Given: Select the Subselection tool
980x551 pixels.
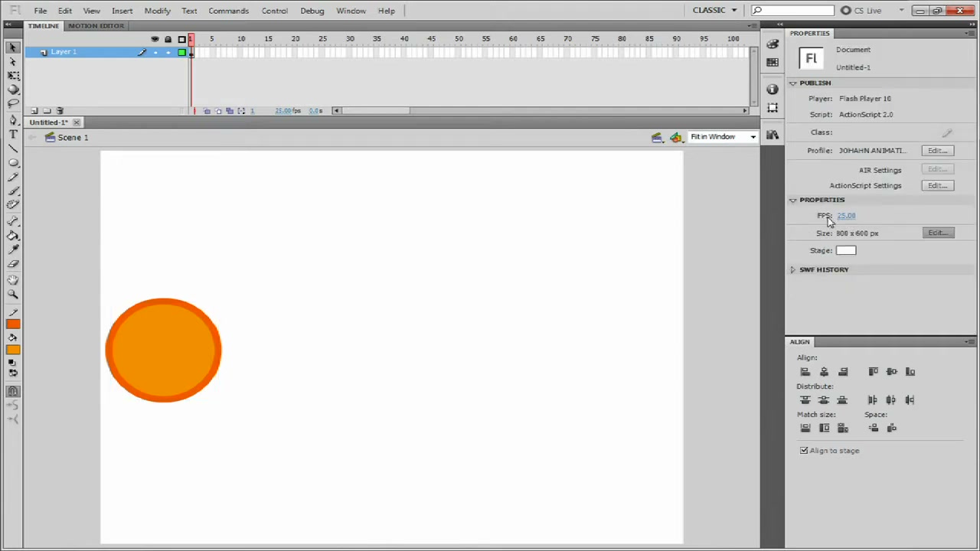Looking at the screenshot, I should click(13, 62).
